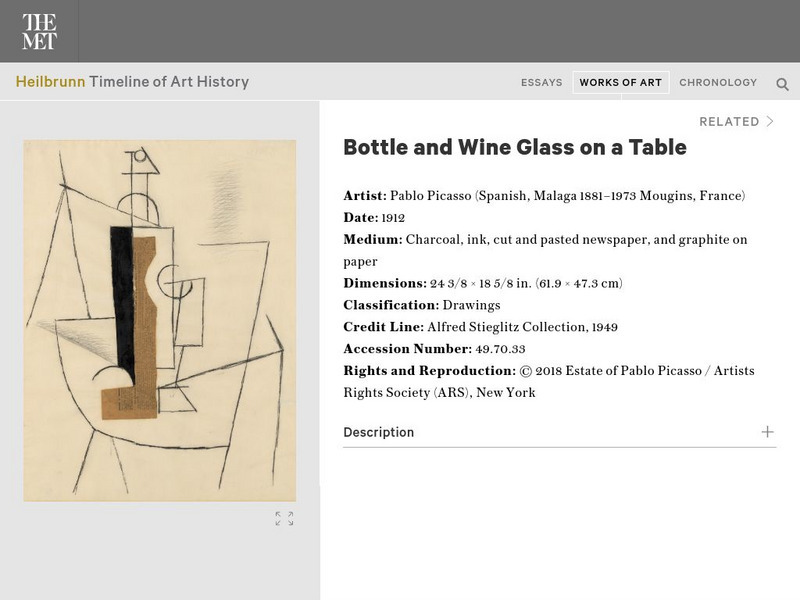Open Heilbrunn Timeline of Art History link
Screen dimensions: 800x600
(x=132, y=82)
